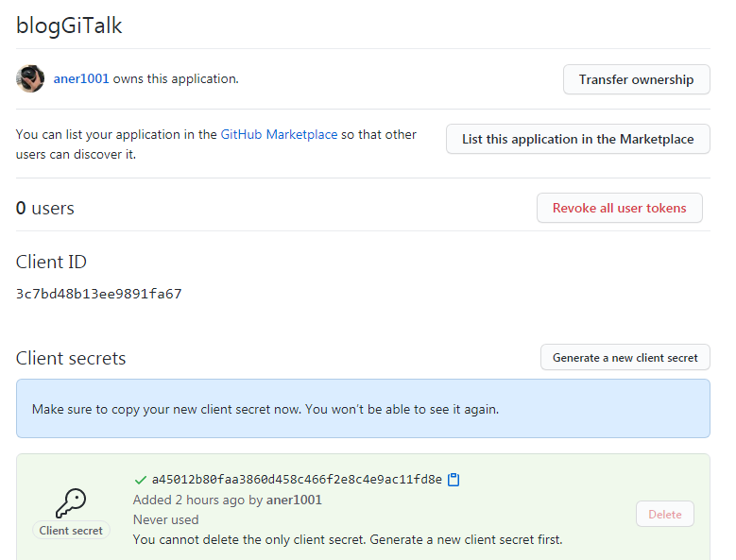Click Transfer ownership button
This screenshot has width=736, height=560.
(x=637, y=79)
